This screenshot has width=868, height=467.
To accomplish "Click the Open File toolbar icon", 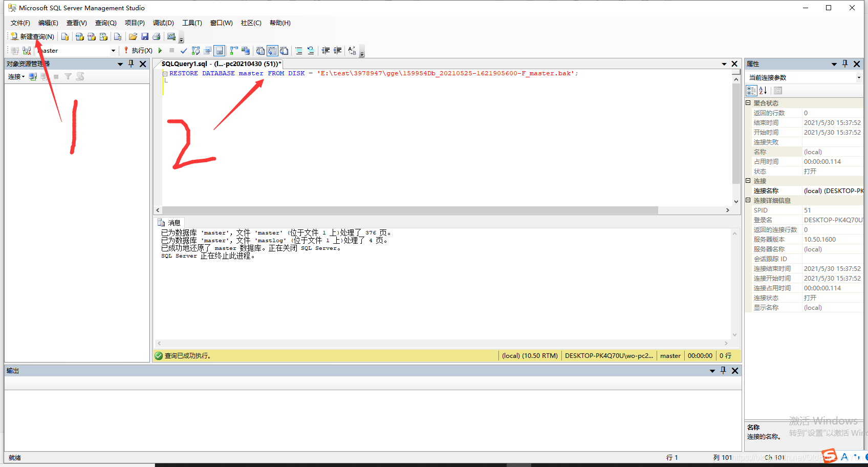I will point(132,36).
